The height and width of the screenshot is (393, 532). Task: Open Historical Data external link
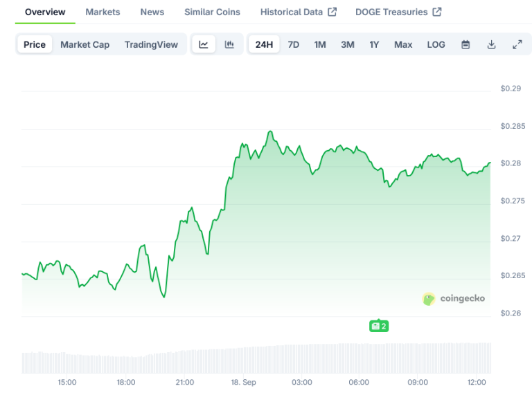pyautogui.click(x=298, y=12)
